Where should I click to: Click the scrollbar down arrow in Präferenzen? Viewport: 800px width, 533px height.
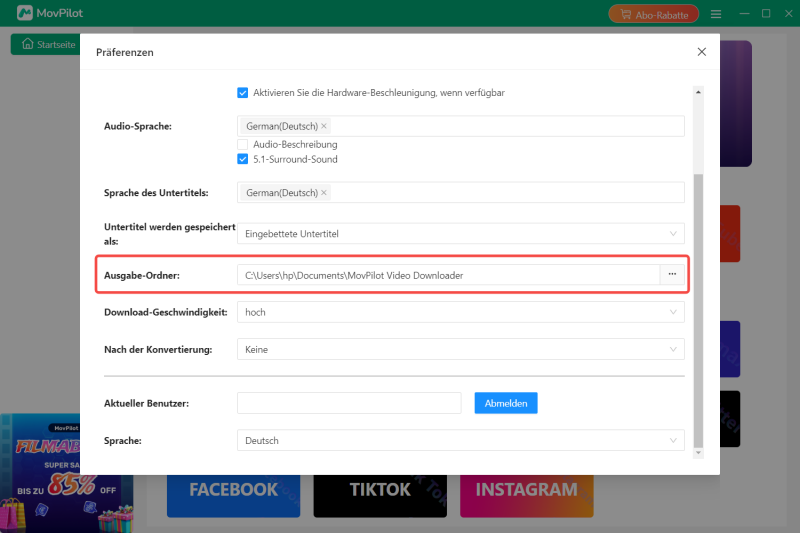pyautogui.click(x=698, y=452)
